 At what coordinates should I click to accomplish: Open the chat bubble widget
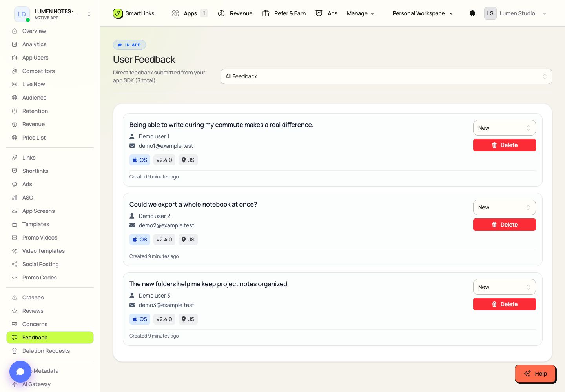click(20, 371)
